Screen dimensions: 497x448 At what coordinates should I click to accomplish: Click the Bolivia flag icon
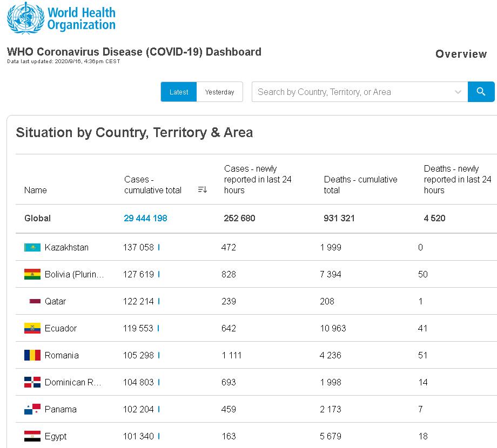click(x=32, y=274)
